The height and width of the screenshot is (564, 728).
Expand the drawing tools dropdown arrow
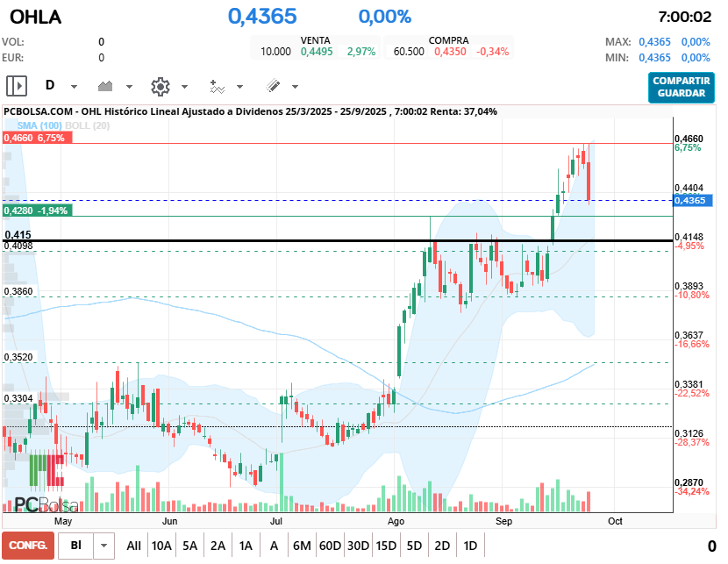[295, 86]
